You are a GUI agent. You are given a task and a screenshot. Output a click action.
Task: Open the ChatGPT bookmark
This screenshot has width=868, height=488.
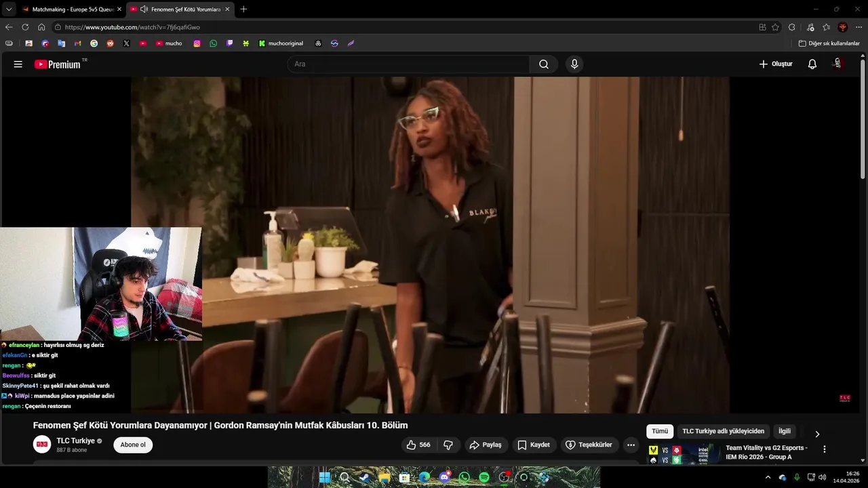click(x=318, y=43)
